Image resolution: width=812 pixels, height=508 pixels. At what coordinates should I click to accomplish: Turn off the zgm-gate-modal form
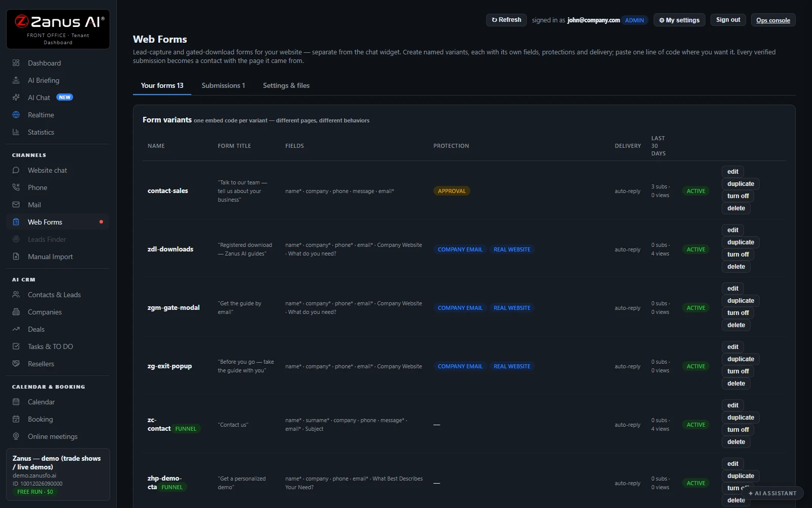738,313
